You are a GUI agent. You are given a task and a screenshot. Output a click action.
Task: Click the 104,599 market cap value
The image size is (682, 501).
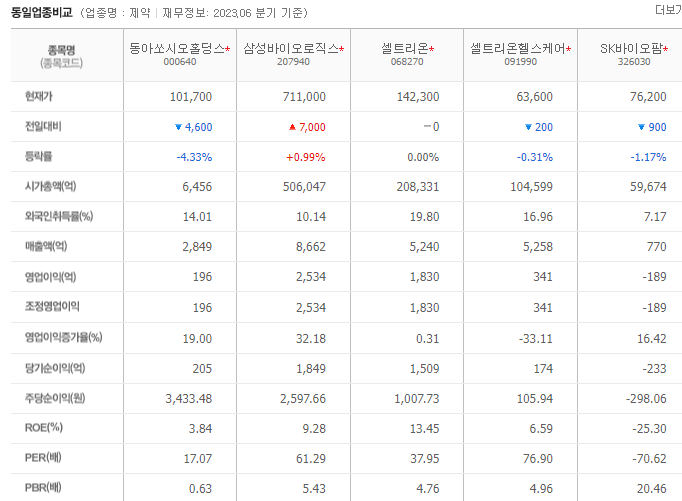(532, 187)
